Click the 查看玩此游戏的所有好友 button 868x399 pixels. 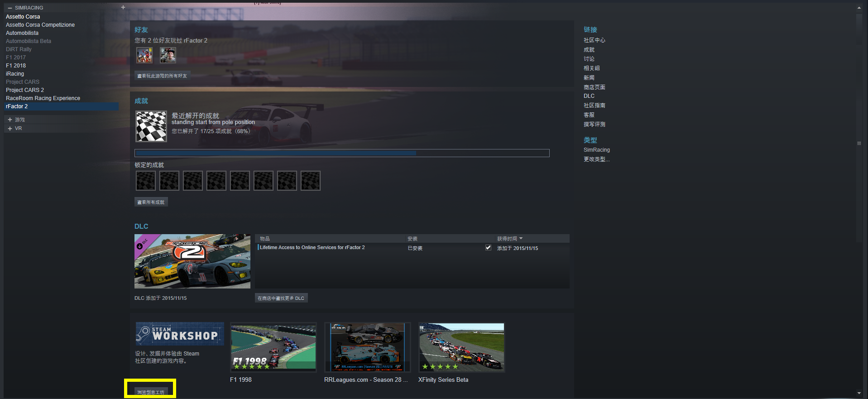[x=162, y=76]
